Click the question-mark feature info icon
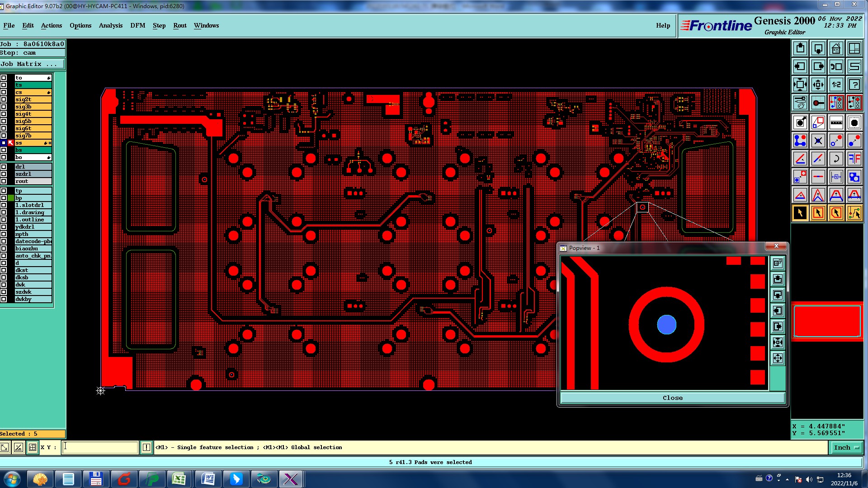Viewport: 868px width, 488px height. pyautogui.click(x=854, y=84)
